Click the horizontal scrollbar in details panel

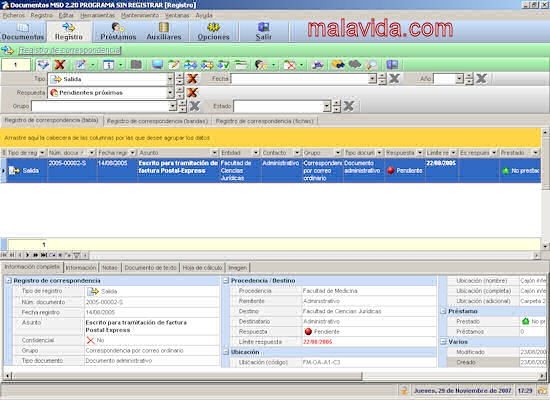[x=186, y=376]
